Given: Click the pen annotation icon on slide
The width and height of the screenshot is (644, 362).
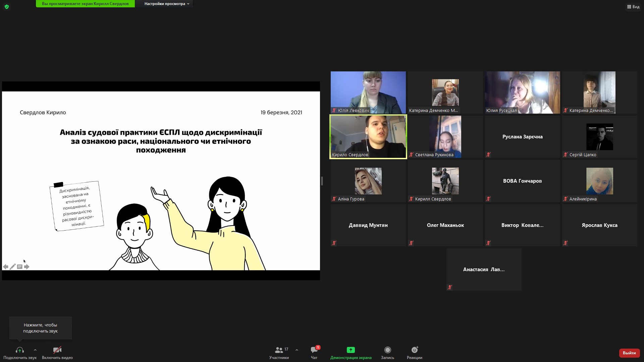Looking at the screenshot, I should click(x=13, y=267).
